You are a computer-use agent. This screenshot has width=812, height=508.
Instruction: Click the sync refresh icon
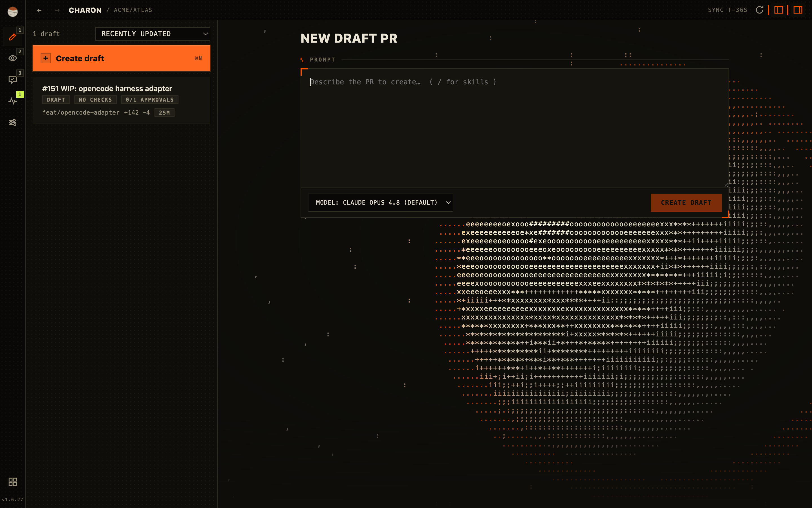[760, 10]
